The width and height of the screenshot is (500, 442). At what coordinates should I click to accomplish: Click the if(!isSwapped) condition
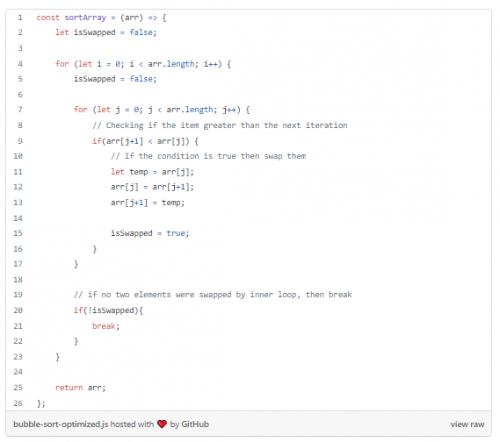[108, 310]
